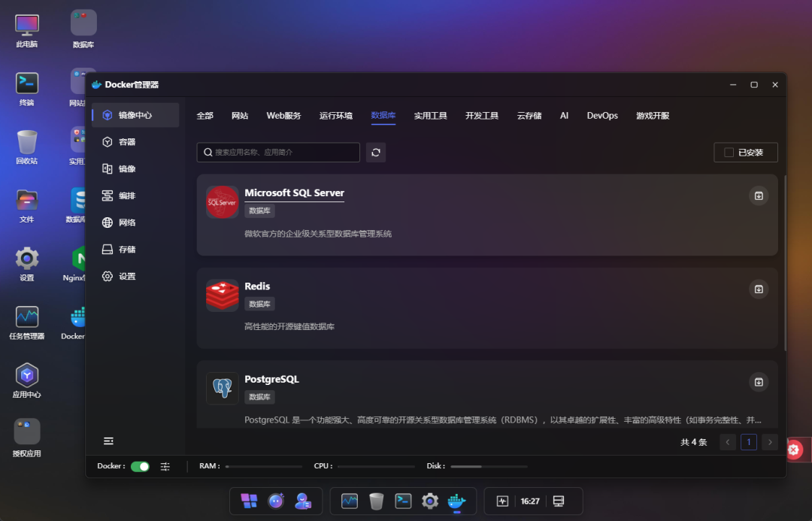Switch to the 实用工具 tab

[x=430, y=116]
